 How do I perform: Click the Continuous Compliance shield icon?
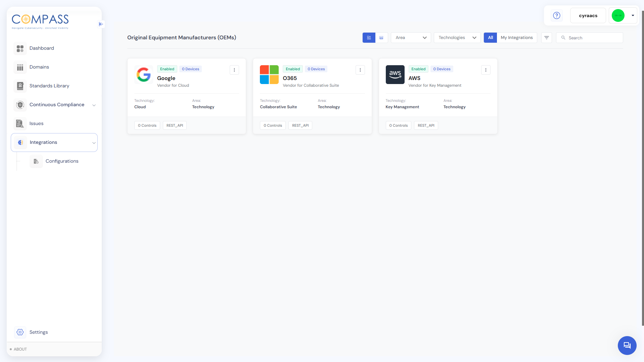20,105
